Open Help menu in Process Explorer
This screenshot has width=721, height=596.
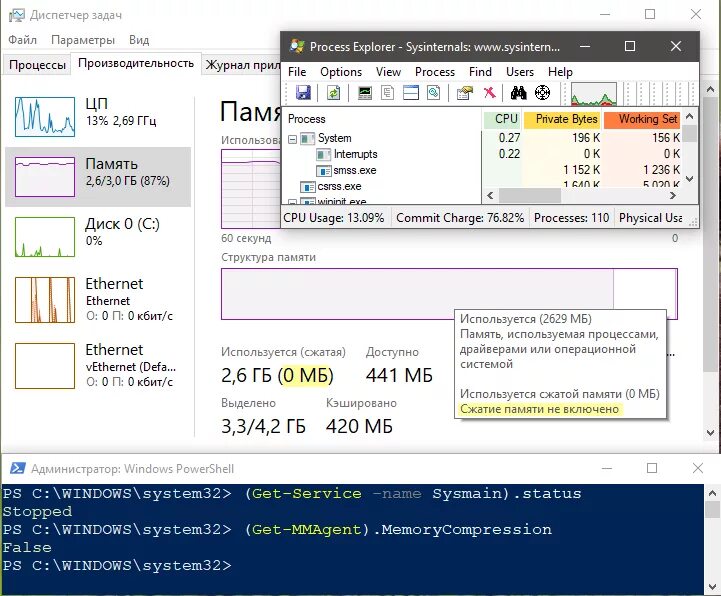coord(560,72)
